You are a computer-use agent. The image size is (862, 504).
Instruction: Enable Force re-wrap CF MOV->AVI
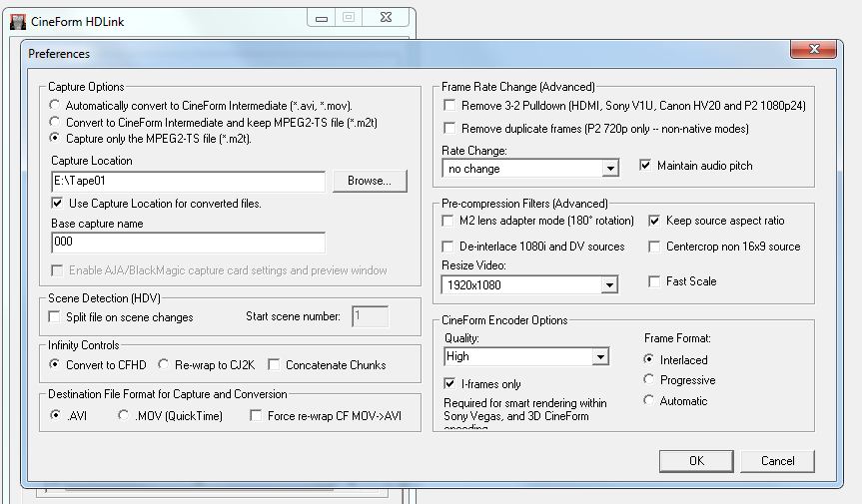click(x=255, y=415)
